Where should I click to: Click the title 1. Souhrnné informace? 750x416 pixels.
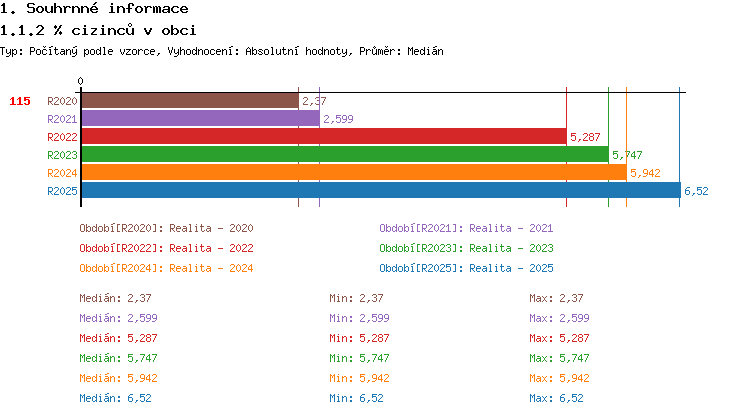point(94,9)
